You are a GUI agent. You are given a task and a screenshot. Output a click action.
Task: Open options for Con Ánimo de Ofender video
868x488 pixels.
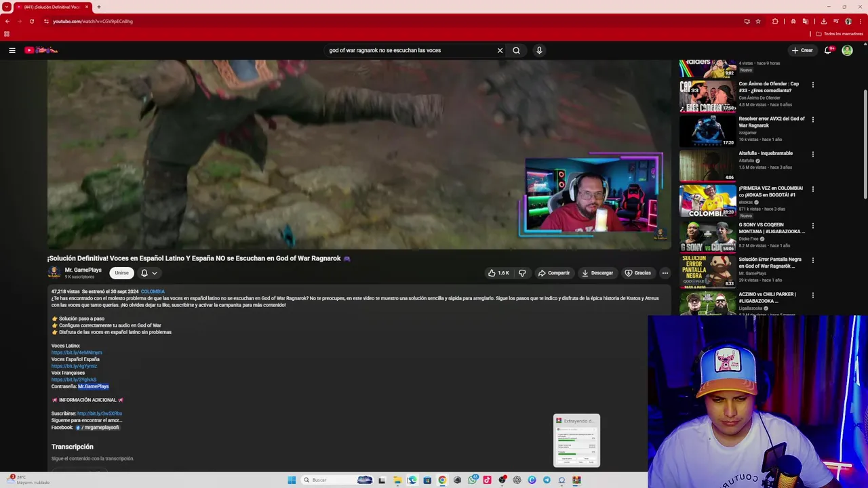tap(813, 85)
